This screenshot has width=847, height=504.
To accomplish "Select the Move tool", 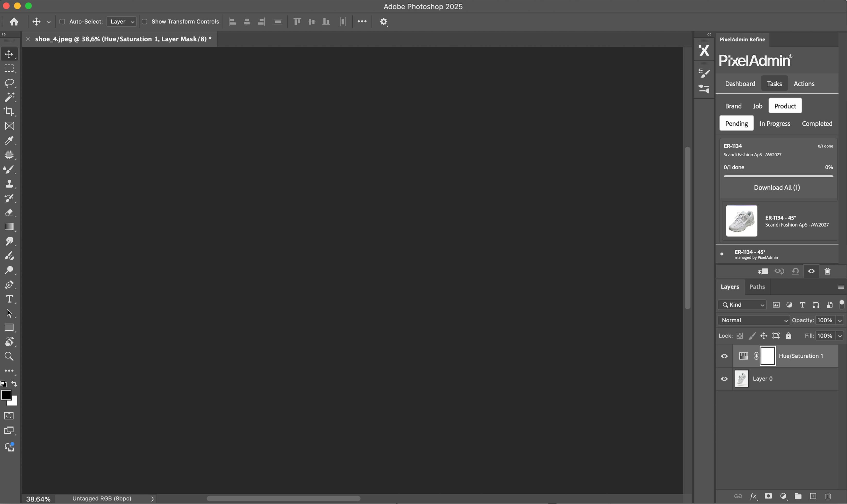I will 9,54.
